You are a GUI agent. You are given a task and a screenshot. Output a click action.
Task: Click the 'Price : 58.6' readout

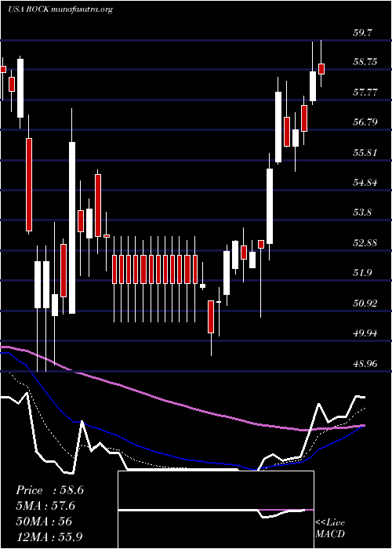49,490
